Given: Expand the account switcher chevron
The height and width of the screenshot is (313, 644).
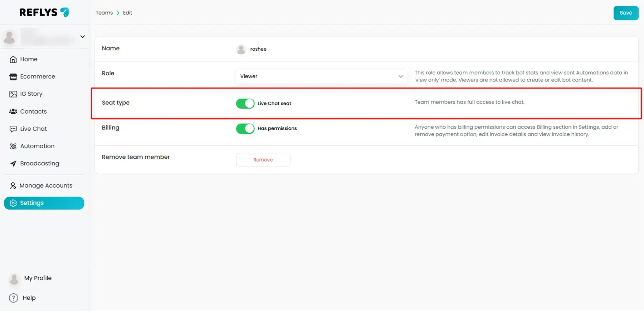Looking at the screenshot, I should click(83, 37).
